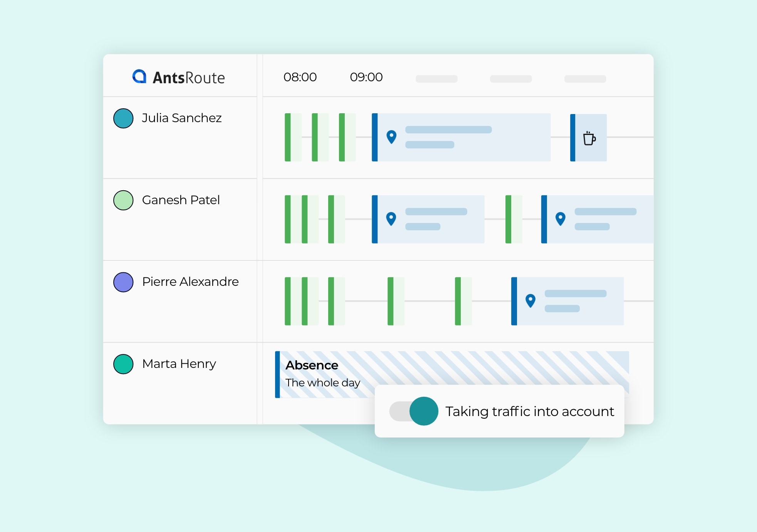
Task: Click the location pin in Ganesh's second stop
Action: coord(561,218)
